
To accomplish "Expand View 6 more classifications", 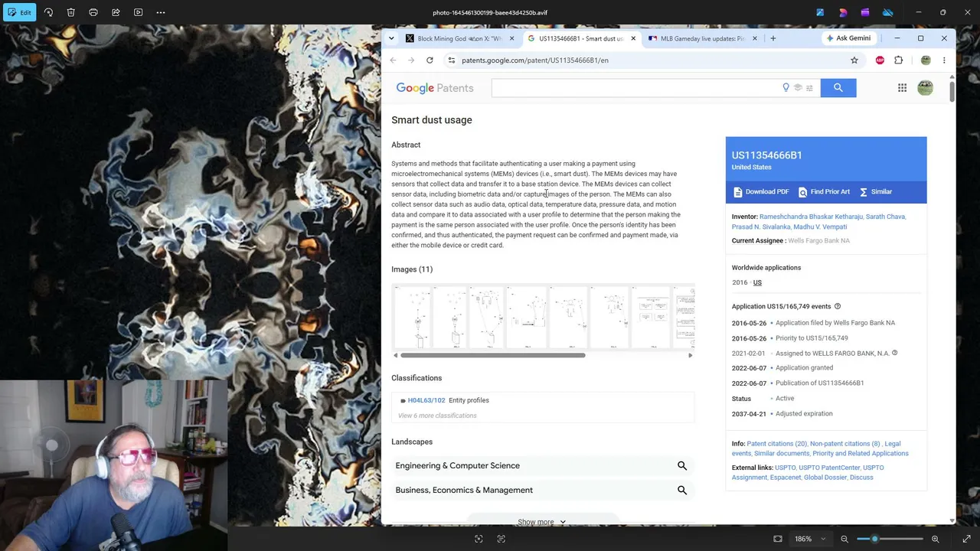I will point(437,416).
